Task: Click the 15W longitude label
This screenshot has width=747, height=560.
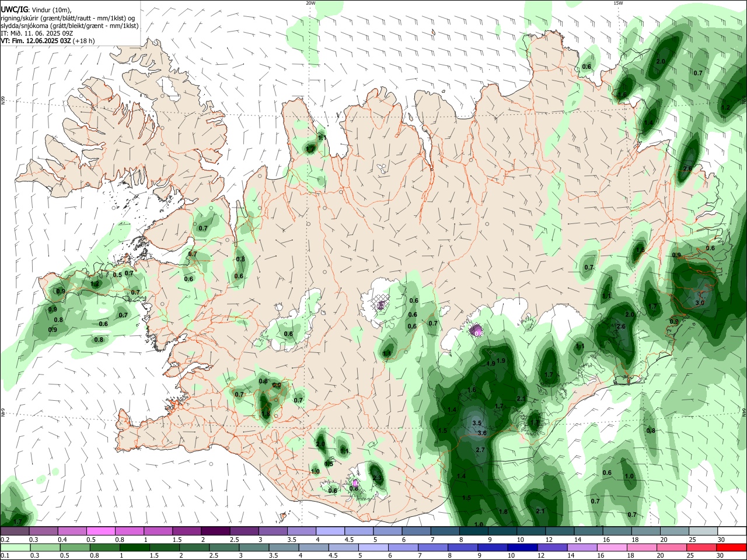Action: coord(617,3)
